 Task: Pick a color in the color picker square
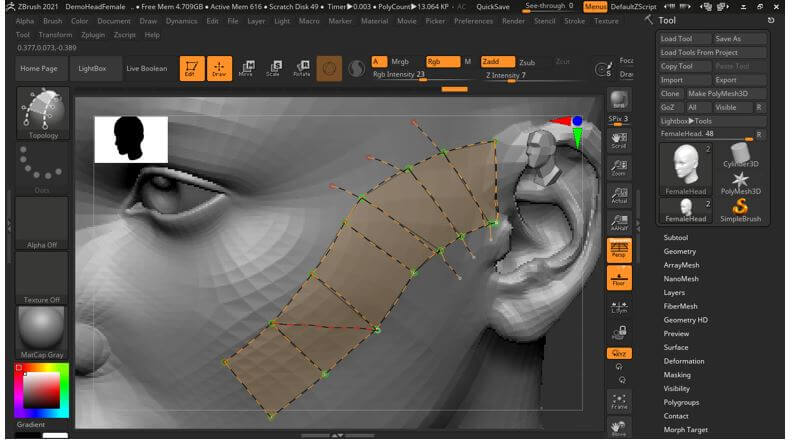(x=41, y=390)
